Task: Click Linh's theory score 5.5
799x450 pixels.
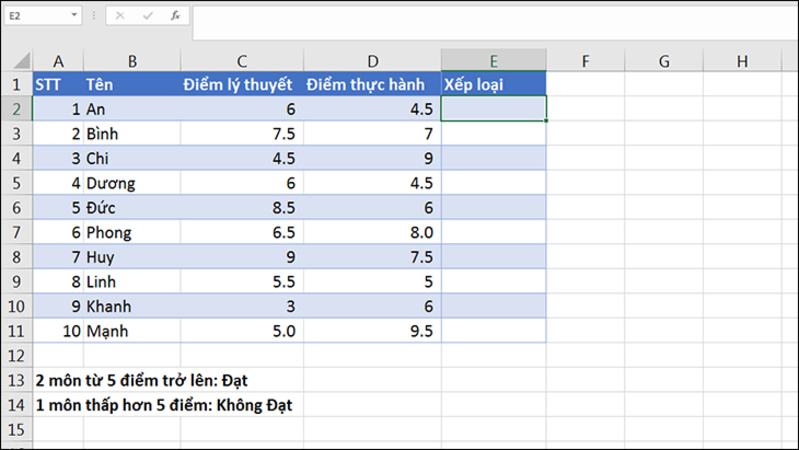Action: point(242,281)
